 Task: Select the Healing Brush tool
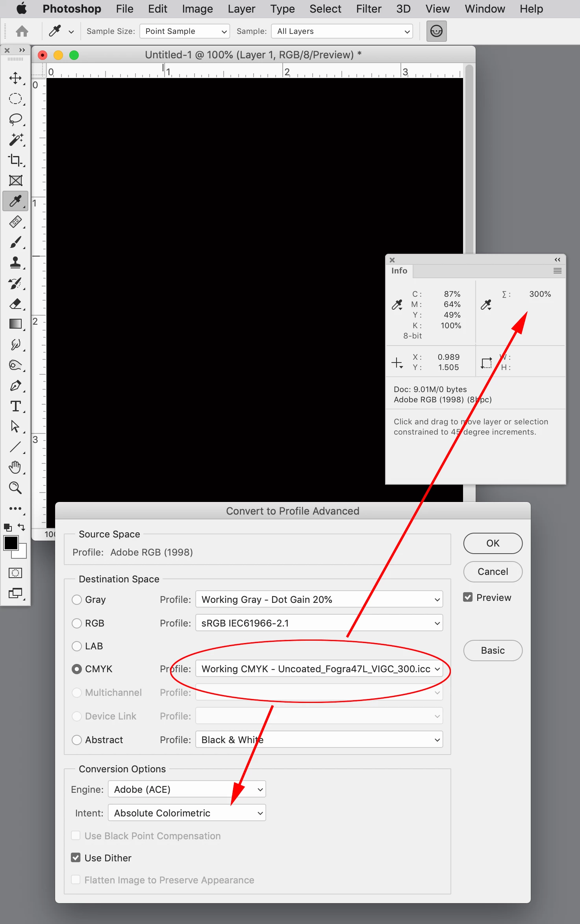click(x=15, y=221)
